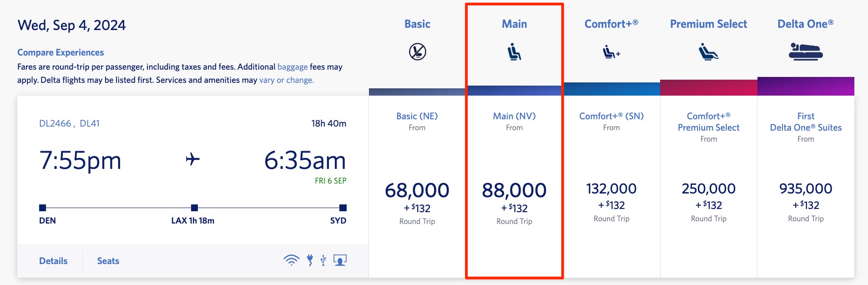Click the Main cabin seat icon
Viewport: 868px width, 285px height.
(x=514, y=51)
